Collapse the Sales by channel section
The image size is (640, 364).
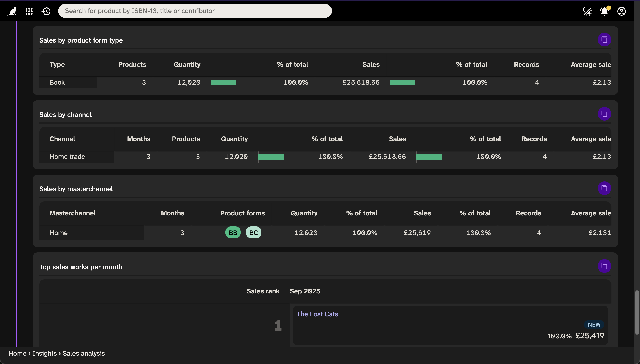[65, 114]
